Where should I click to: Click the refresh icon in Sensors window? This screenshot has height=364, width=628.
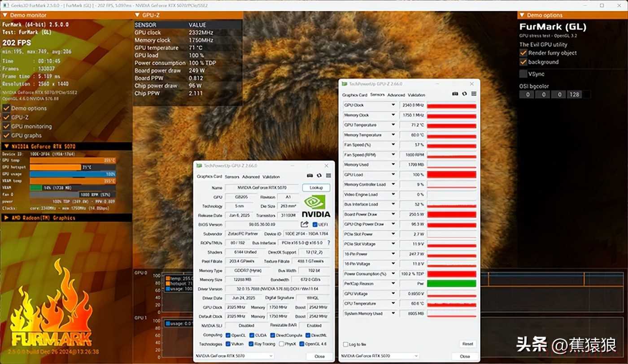point(464,94)
